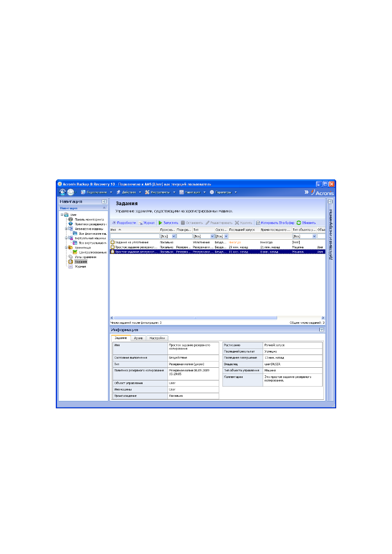The height and width of the screenshot is (554, 392).
Task: Run task with Запустить button
Action: click(168, 223)
